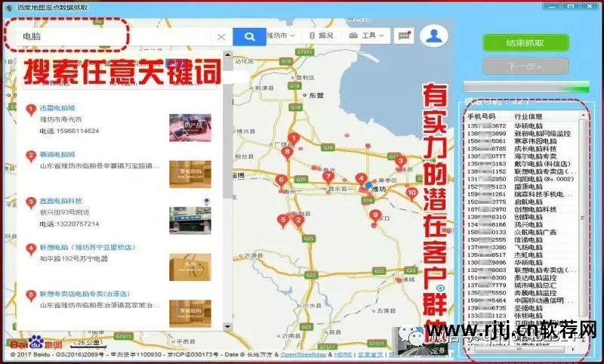This screenshot has width=604, height=364.
Task: Click the green capture progress bar
Action: pyautogui.click(x=526, y=87)
